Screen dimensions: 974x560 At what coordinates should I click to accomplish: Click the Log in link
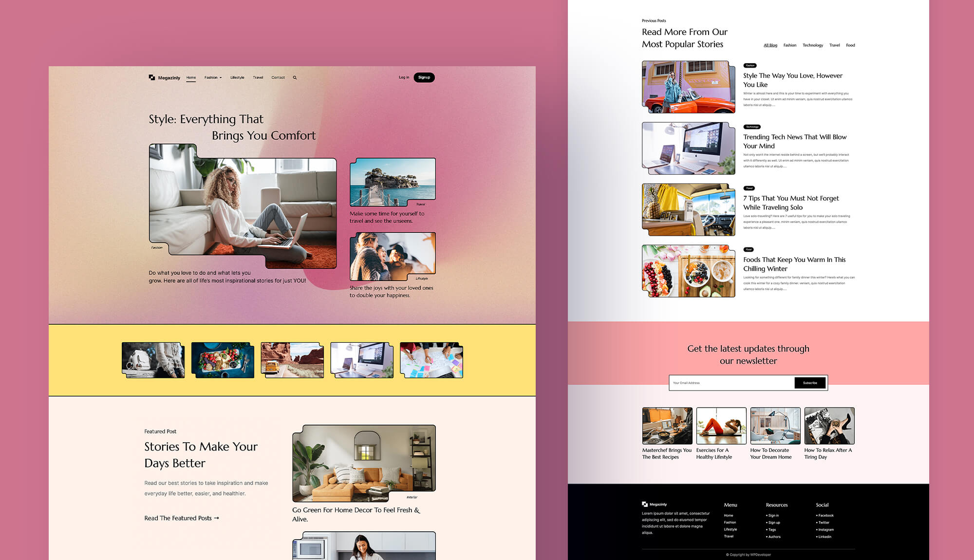click(404, 77)
